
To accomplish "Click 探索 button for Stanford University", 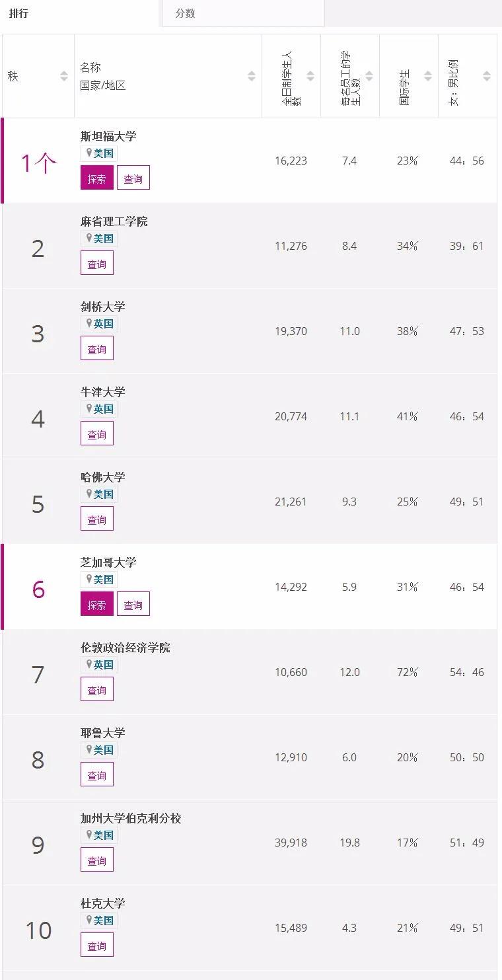I will tap(97, 178).
